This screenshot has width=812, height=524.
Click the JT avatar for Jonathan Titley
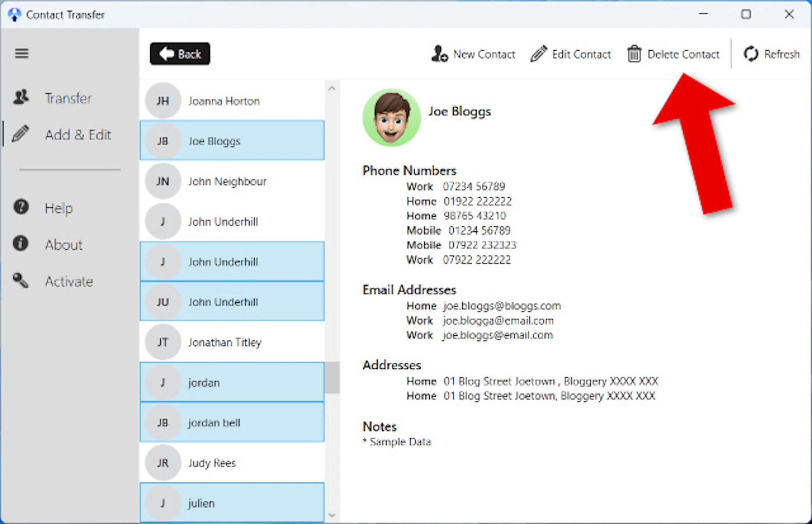click(x=163, y=342)
